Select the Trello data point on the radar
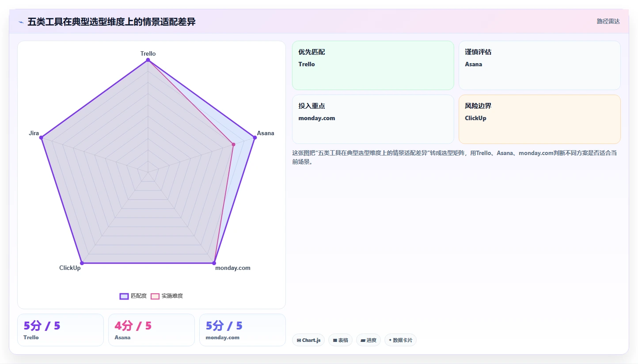638x364 pixels. [x=148, y=60]
